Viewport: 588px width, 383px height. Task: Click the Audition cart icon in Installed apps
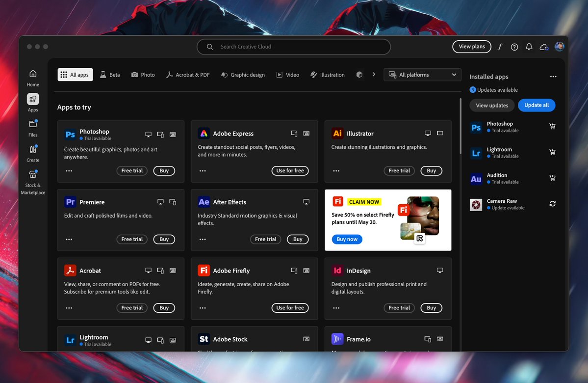click(x=552, y=178)
